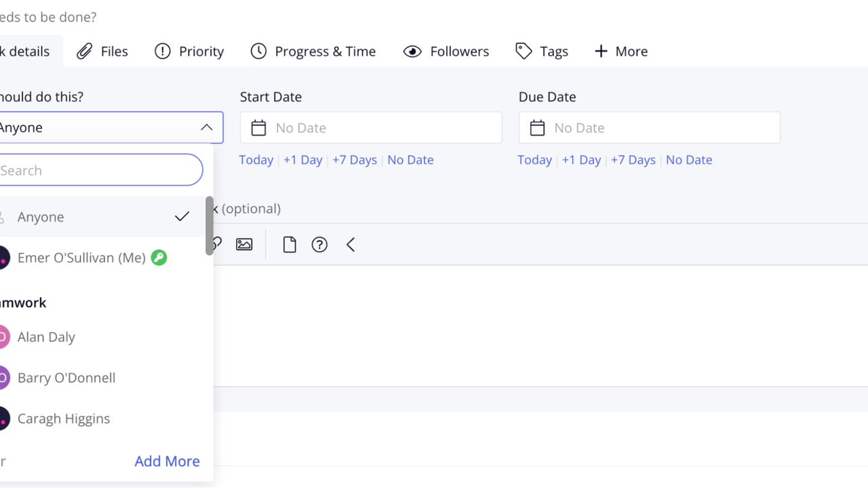Click the Due Date calendar icon
The image size is (868, 488).
[537, 127]
